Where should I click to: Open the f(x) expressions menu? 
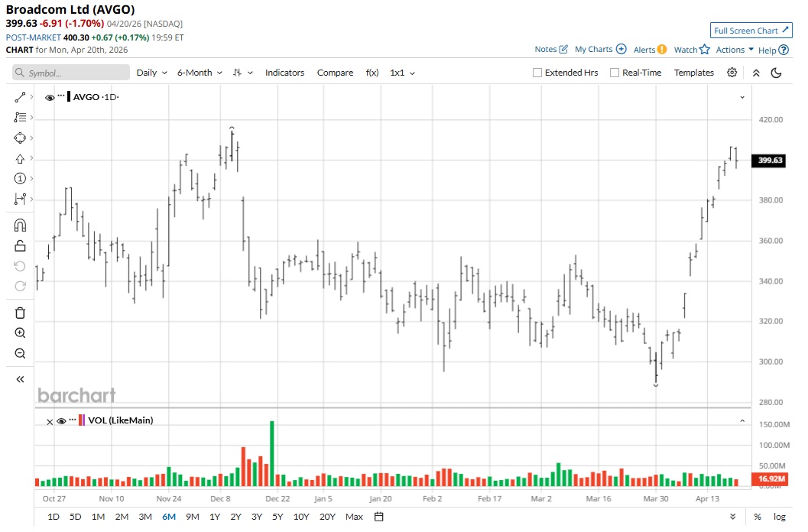coord(372,73)
